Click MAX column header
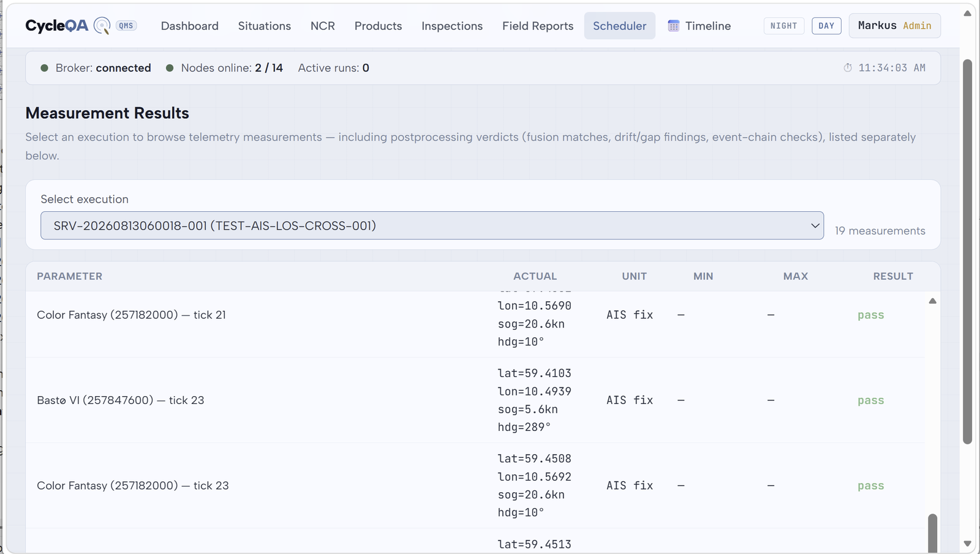 click(x=796, y=276)
